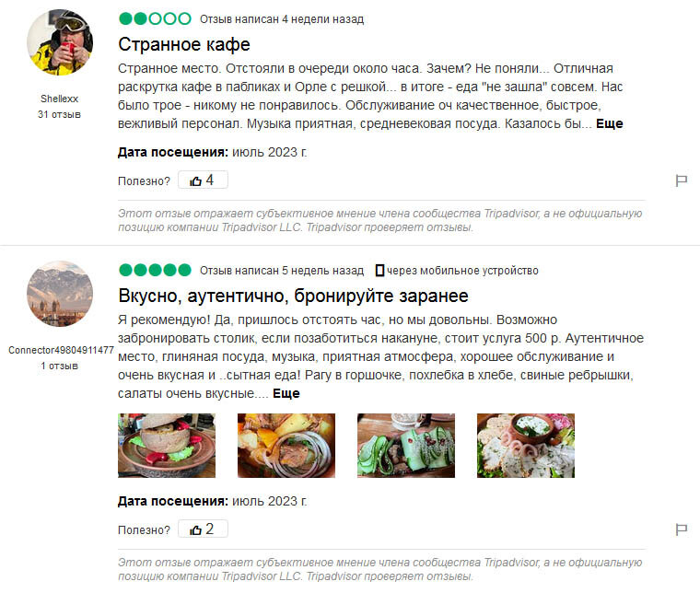Click the mobile device icon beside 'через мобильное устройство'
The width and height of the screenshot is (700, 593).
click(379, 271)
